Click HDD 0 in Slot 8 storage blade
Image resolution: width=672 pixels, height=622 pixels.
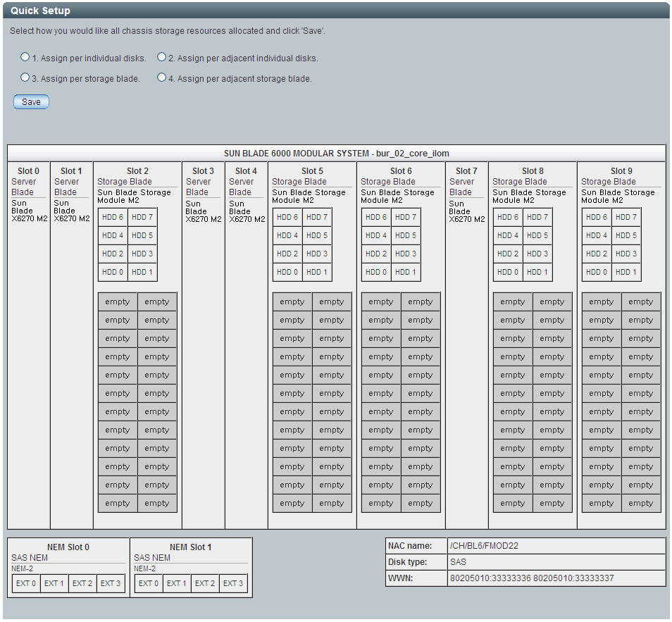pyautogui.click(x=508, y=272)
